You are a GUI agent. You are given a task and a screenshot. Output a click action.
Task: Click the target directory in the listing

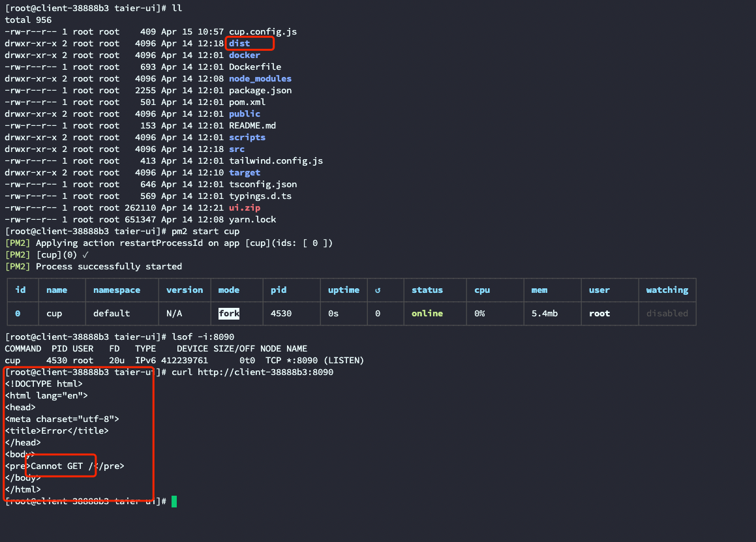coord(244,172)
